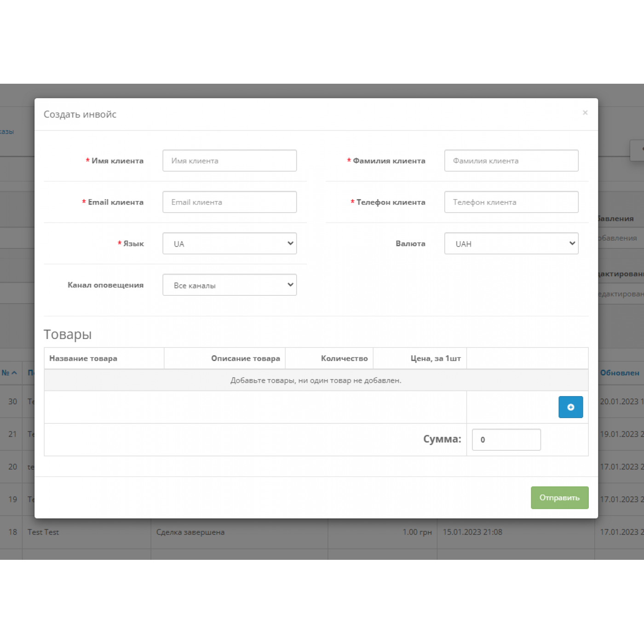This screenshot has height=644, width=644.
Task: Click the blue add product plus icon
Action: pyautogui.click(x=570, y=407)
